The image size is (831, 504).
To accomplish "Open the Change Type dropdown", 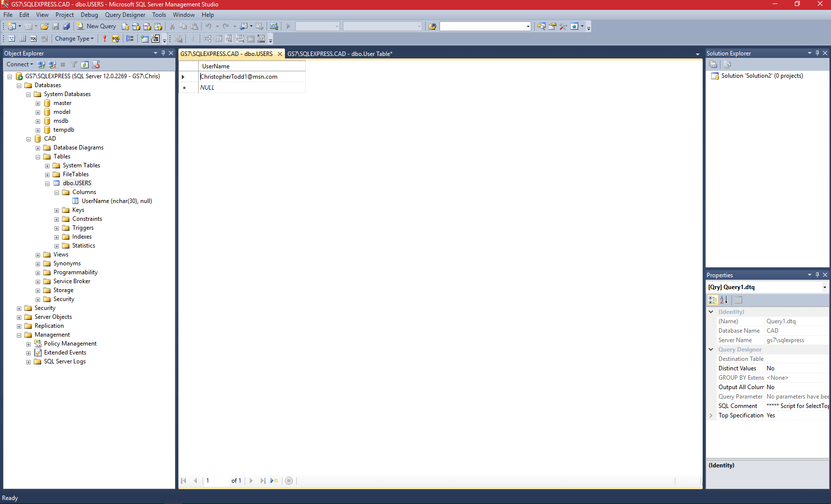I will pos(74,39).
